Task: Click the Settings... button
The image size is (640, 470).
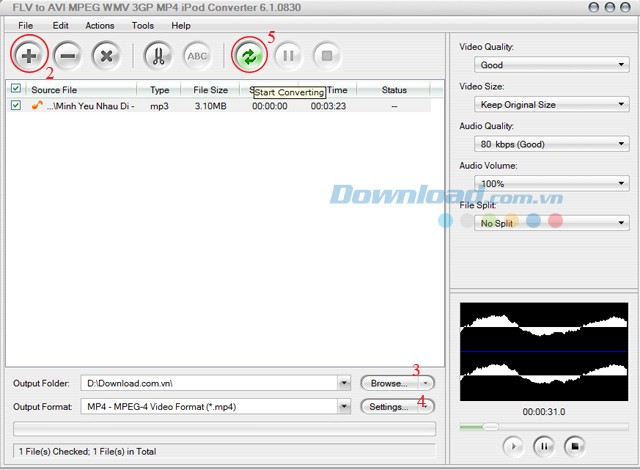Action: click(389, 406)
